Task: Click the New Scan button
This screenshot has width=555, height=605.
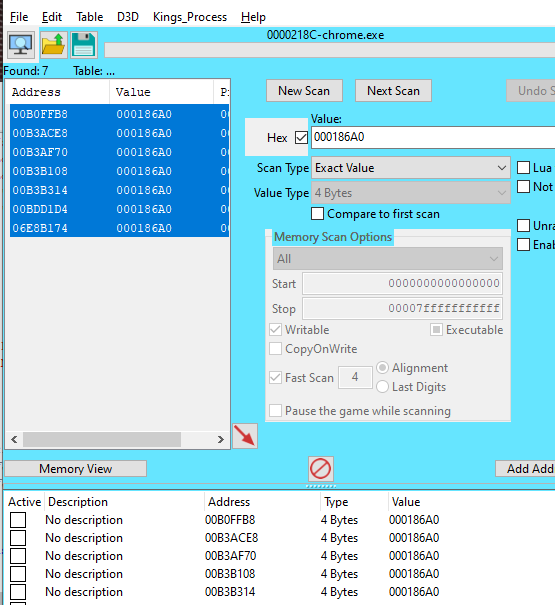Action: (x=304, y=91)
